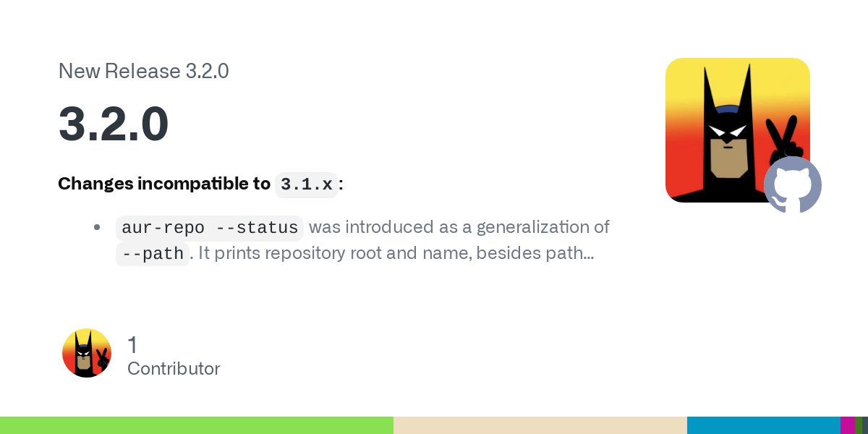
Task: Click the GitHub octocat logo icon
Action: pos(793,185)
